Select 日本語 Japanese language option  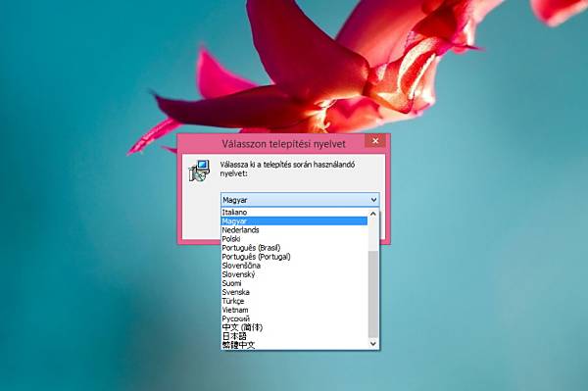(x=294, y=336)
